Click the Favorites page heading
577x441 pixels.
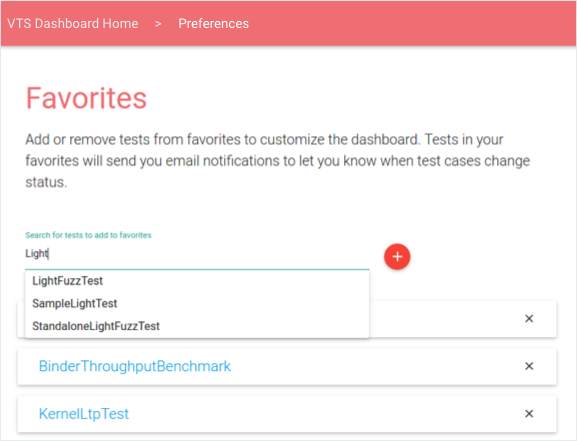coord(86,98)
